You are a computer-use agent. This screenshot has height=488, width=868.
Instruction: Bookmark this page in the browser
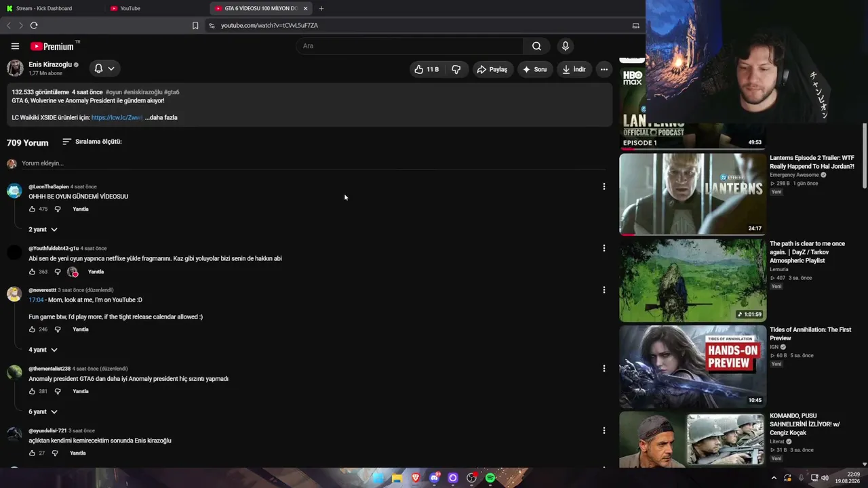point(195,26)
